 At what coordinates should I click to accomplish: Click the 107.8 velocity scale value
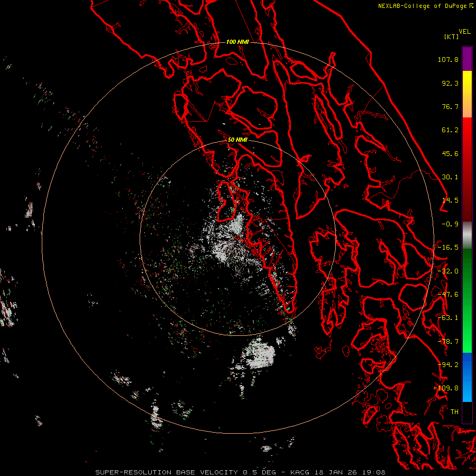click(448, 59)
